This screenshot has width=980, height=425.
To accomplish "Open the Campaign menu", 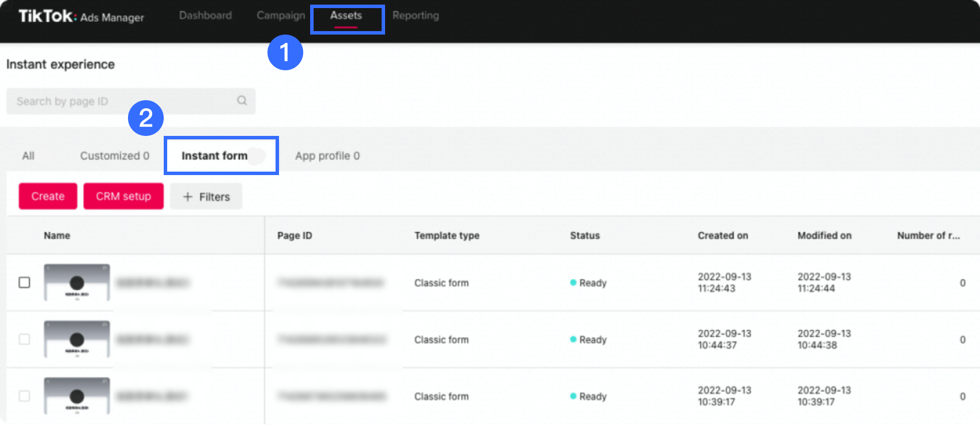I will (281, 16).
